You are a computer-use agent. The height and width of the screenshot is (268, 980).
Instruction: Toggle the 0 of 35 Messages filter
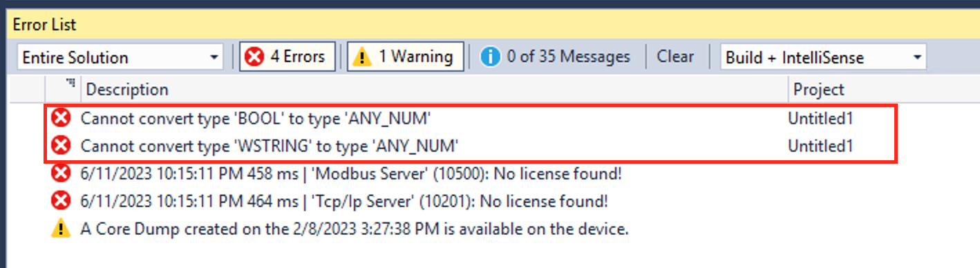[x=556, y=57]
